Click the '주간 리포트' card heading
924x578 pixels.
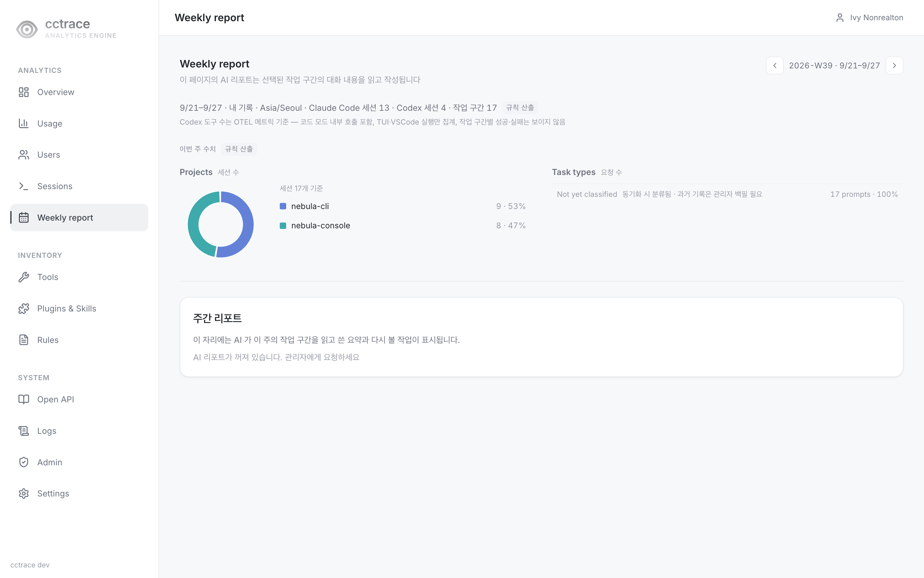217,318
